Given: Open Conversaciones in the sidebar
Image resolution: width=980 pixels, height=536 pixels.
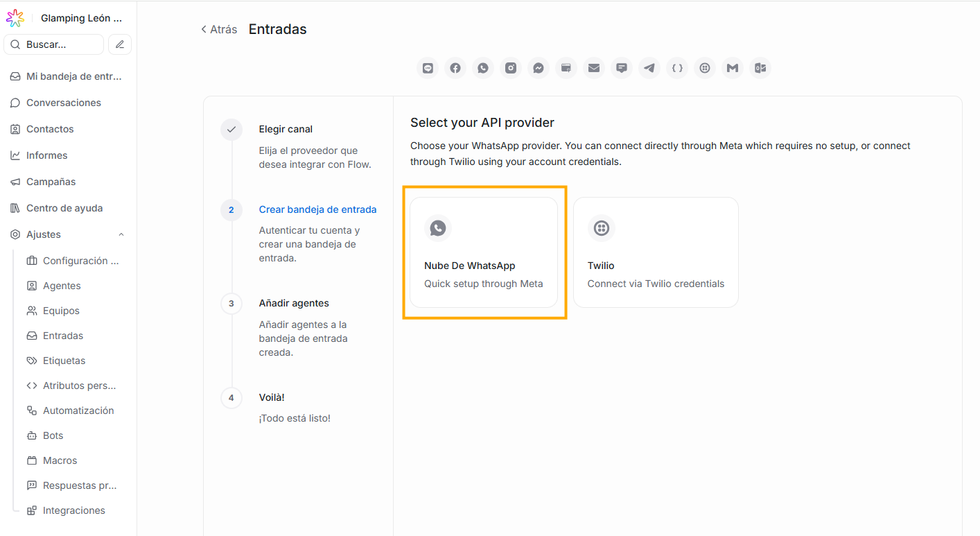Looking at the screenshot, I should coord(64,103).
